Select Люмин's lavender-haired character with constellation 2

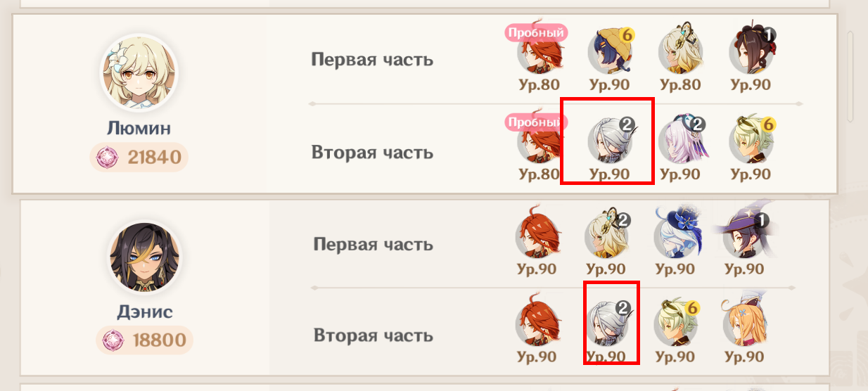[681, 140]
